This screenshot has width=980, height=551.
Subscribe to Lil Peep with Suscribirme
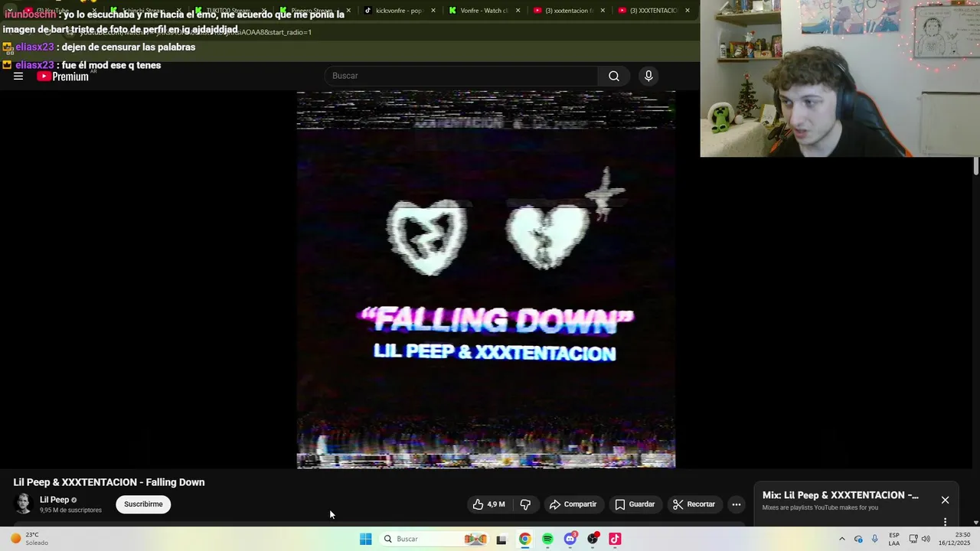click(143, 504)
